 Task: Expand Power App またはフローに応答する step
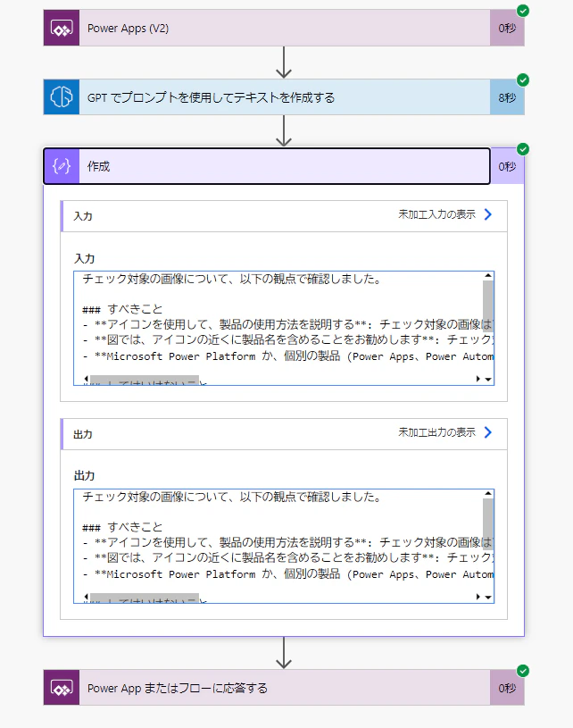pyautogui.click(x=284, y=688)
